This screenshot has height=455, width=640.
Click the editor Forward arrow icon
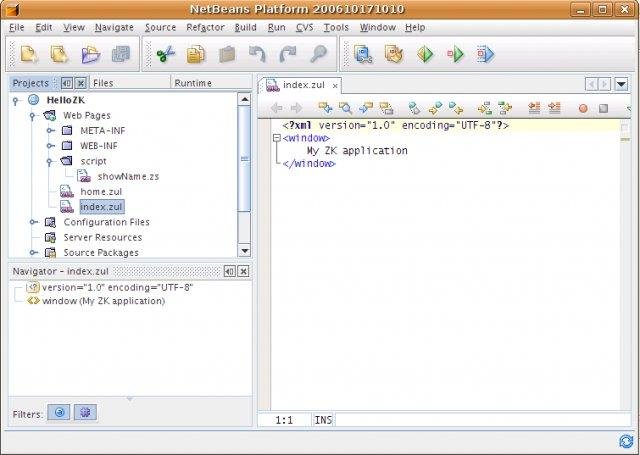(x=296, y=108)
